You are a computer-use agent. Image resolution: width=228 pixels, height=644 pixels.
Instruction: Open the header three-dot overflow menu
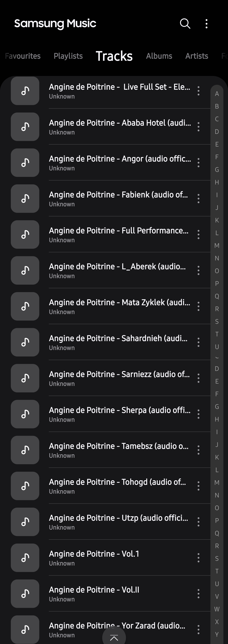click(x=206, y=24)
